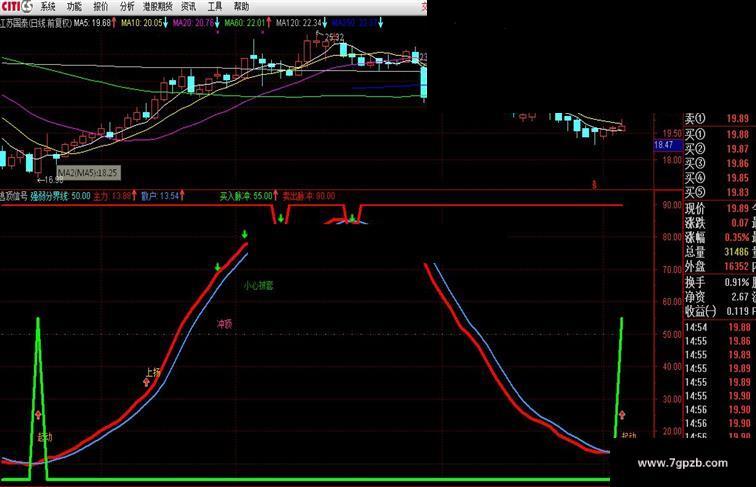
Task: Click the red arrow after 散户 value
Action: [x=182, y=196]
